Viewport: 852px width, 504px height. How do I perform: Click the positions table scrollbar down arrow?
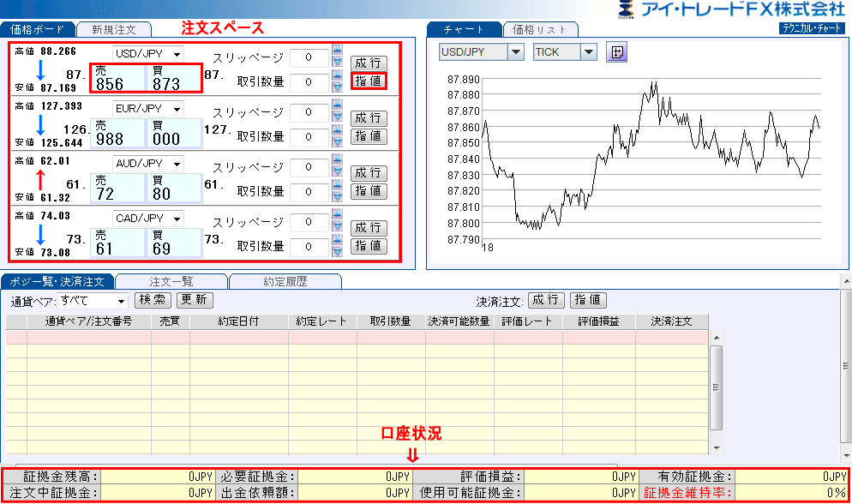pos(717,448)
